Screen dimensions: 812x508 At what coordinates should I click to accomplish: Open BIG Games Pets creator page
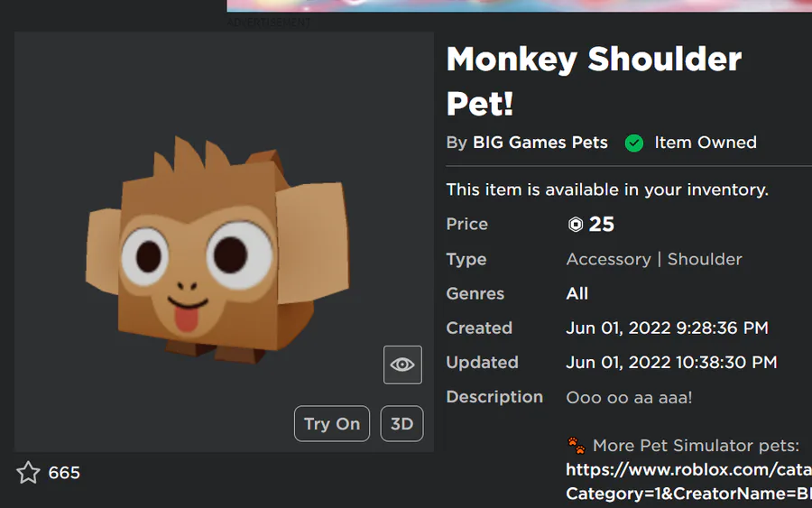(x=540, y=143)
